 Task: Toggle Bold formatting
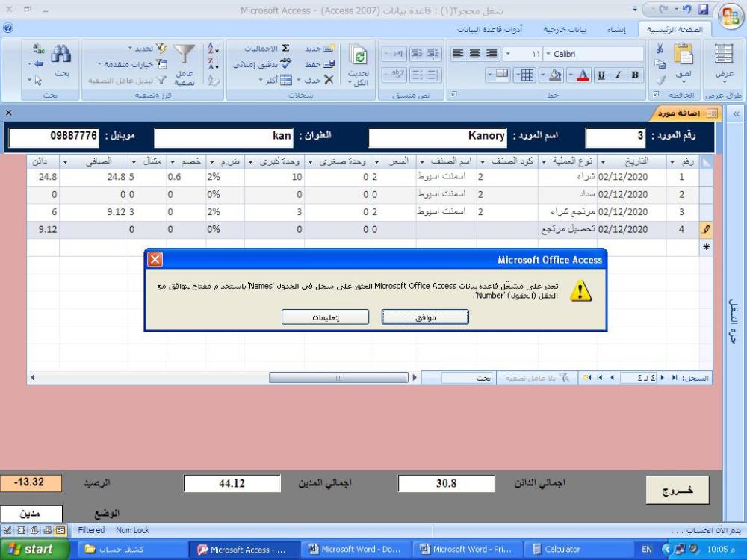[x=634, y=75]
